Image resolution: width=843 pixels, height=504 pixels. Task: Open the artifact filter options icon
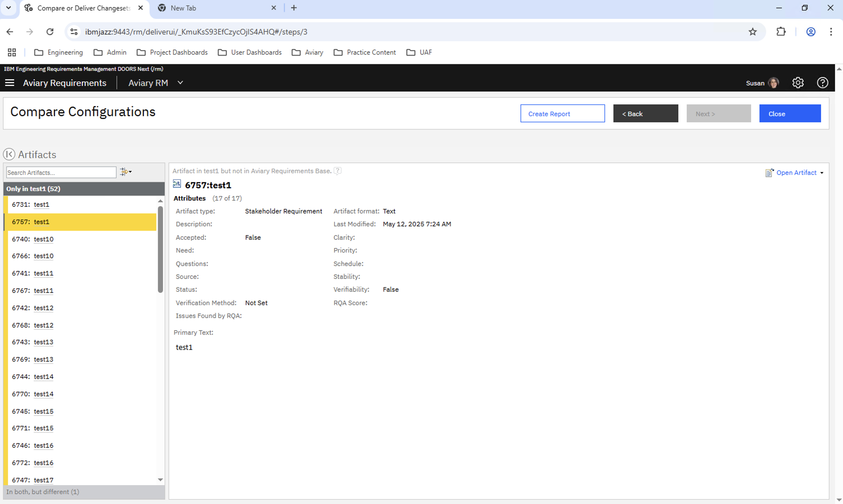(125, 172)
